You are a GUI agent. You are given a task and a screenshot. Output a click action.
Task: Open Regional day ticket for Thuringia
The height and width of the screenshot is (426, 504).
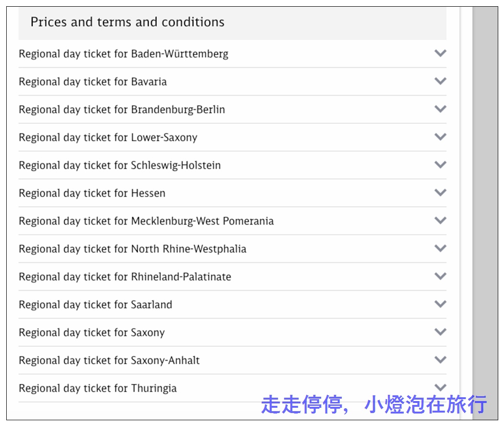coord(232,388)
